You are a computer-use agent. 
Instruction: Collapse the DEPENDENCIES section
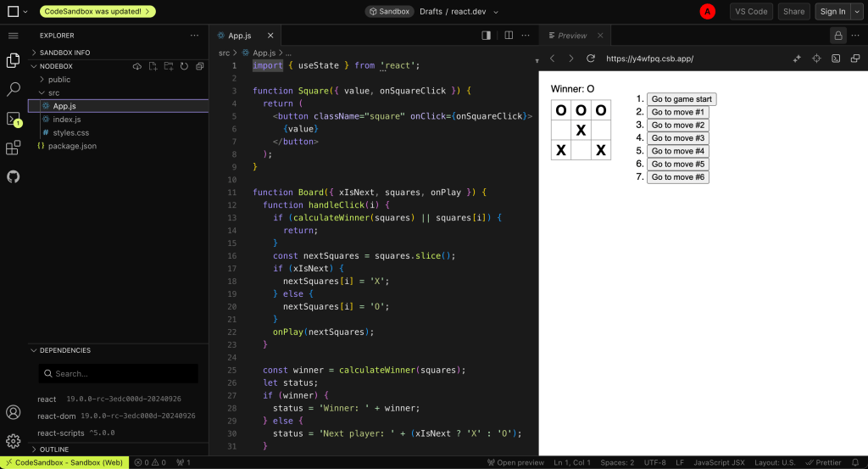[x=64, y=350]
